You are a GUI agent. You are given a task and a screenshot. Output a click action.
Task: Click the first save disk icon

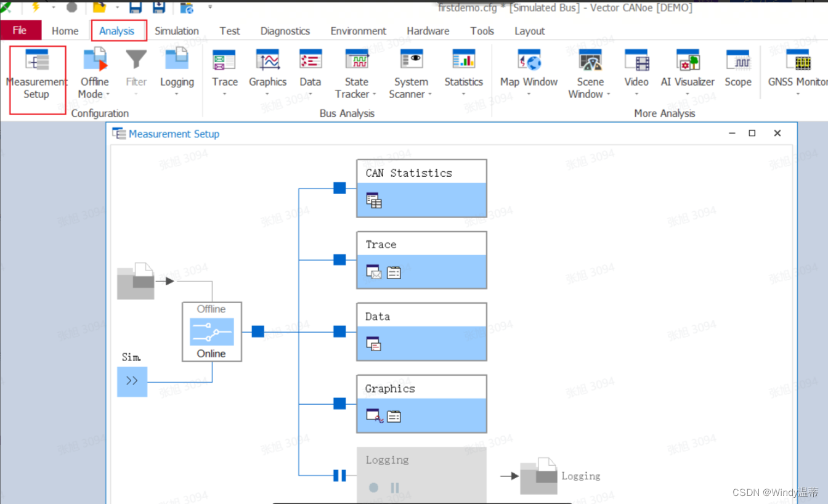point(136,7)
